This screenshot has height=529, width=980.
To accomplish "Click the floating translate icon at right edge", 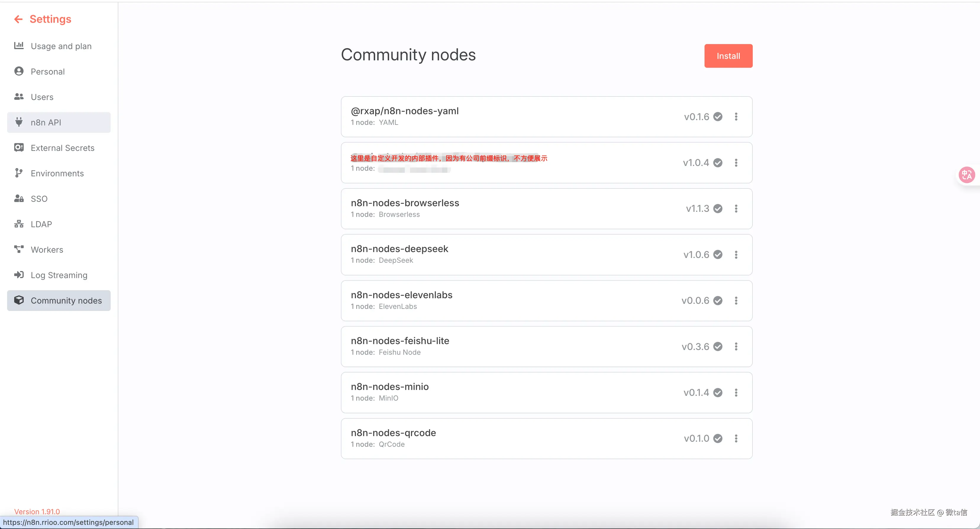I will 966,175.
